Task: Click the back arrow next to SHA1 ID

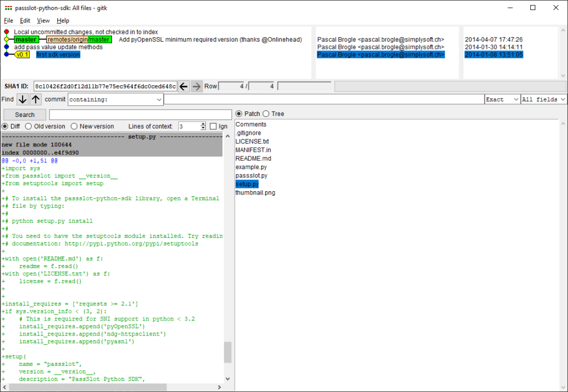Action: [184, 86]
